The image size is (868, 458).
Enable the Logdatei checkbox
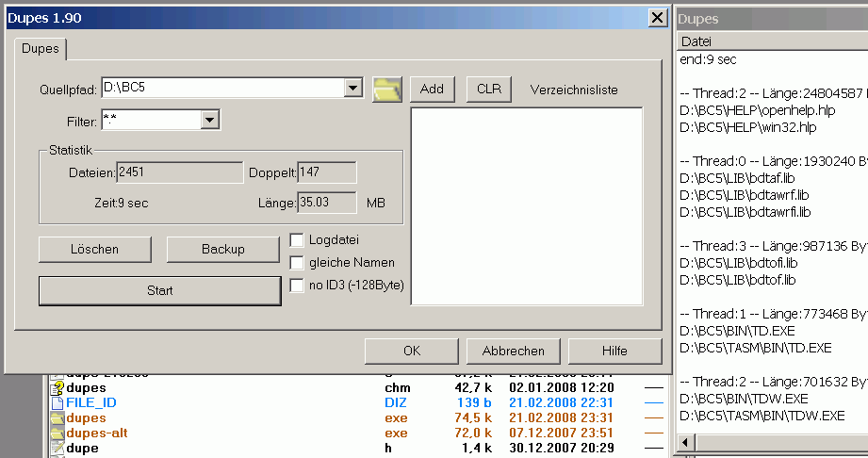click(x=297, y=240)
